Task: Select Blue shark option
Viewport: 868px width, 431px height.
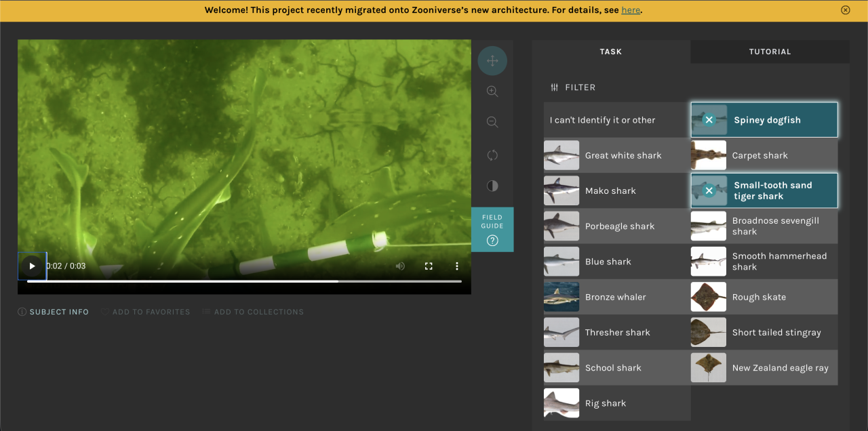Action: click(616, 262)
